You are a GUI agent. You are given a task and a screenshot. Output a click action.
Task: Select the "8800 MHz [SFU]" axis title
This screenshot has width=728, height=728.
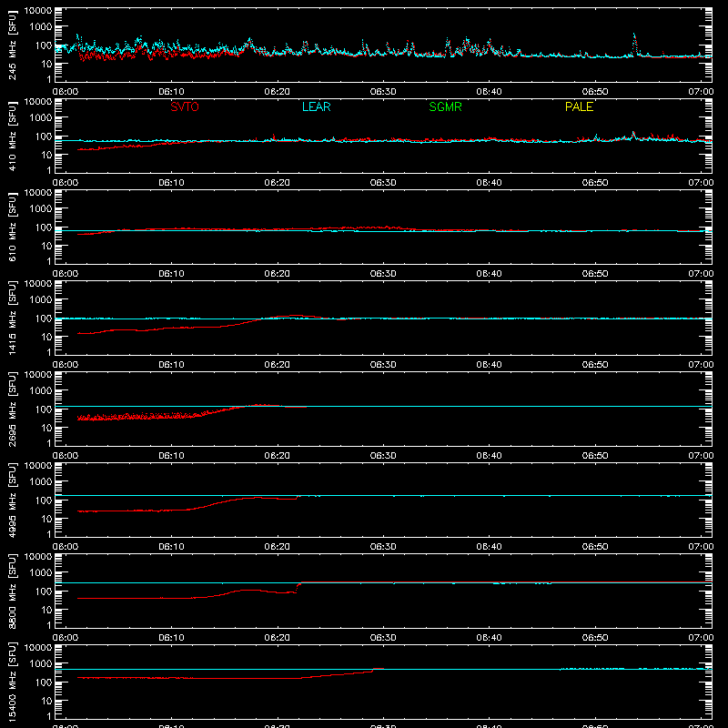pos(13,591)
